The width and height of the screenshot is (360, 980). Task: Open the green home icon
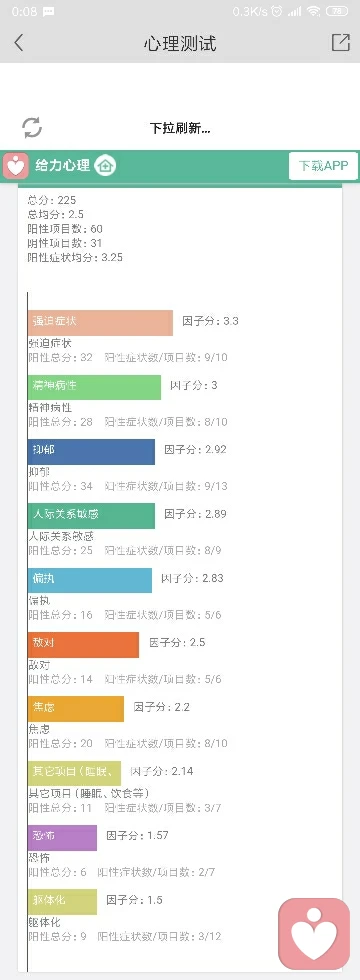pyautogui.click(x=106, y=166)
